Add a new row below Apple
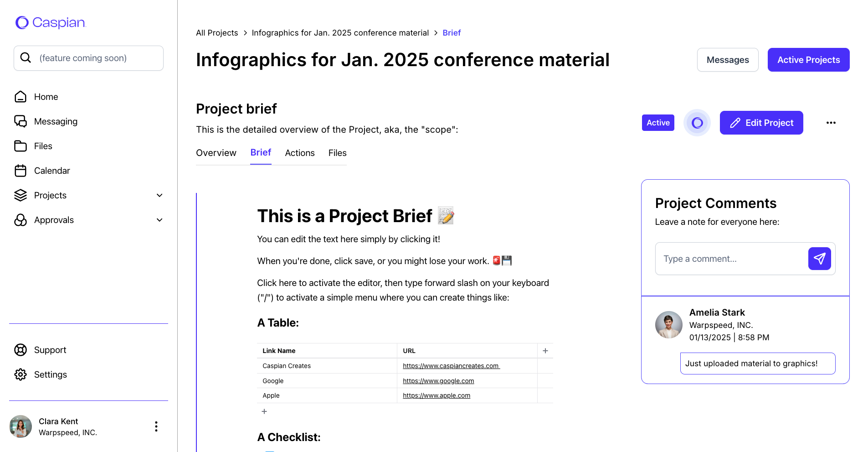868x452 pixels. pos(264,411)
